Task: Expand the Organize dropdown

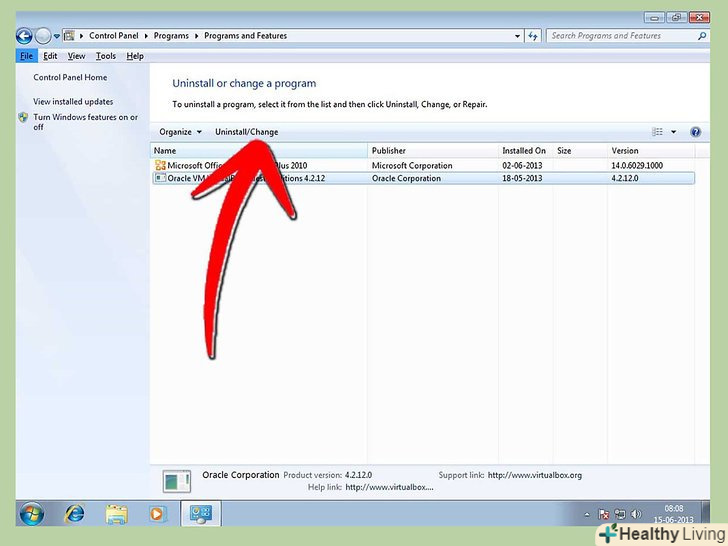Action: [181, 132]
